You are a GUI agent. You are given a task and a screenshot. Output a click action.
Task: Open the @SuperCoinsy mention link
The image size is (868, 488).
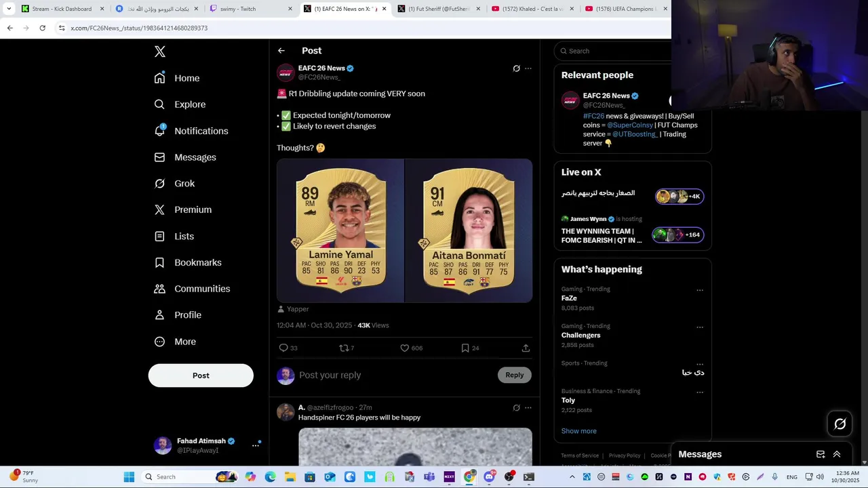630,125
